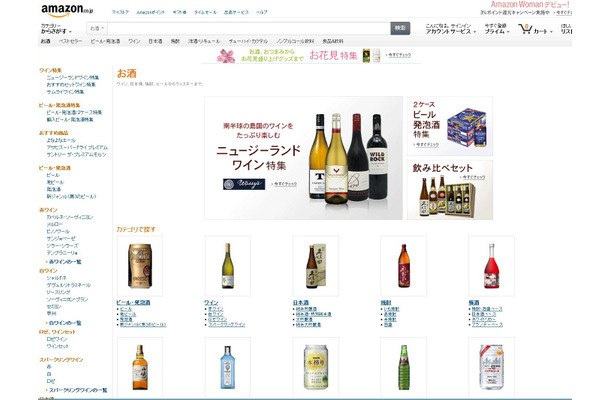Open the お酒 search category dropdown

[x=97, y=28]
